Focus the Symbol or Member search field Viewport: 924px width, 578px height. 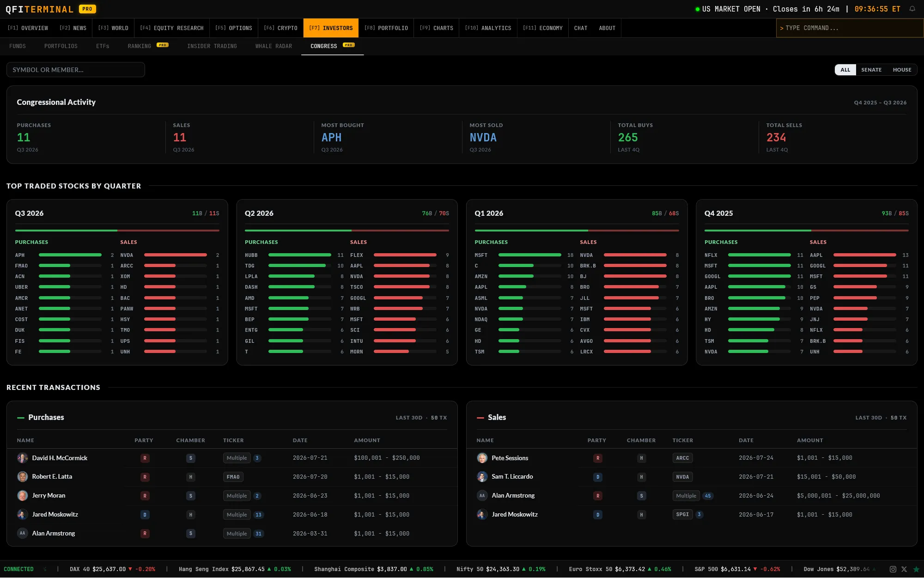pos(76,70)
